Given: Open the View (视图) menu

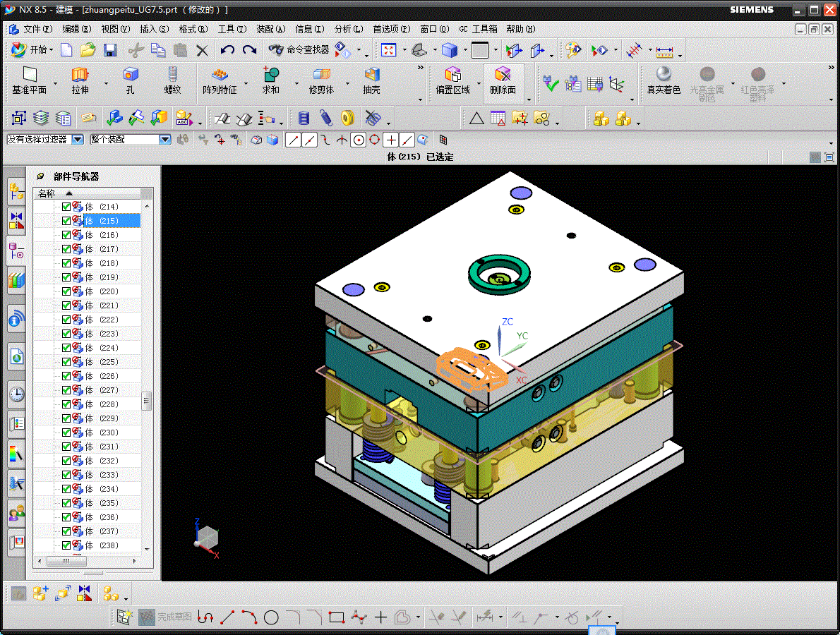Looking at the screenshot, I should [116, 29].
